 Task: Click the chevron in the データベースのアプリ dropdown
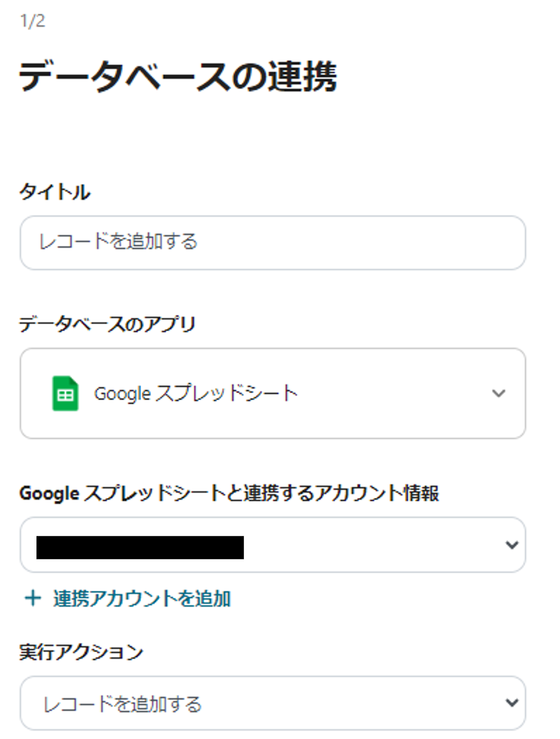(498, 394)
